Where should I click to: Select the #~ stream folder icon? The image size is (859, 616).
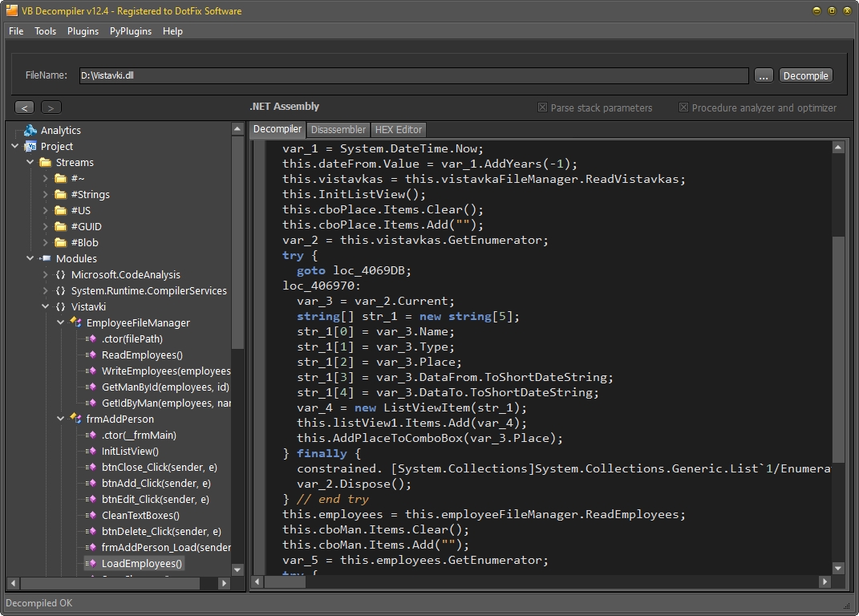[61, 178]
